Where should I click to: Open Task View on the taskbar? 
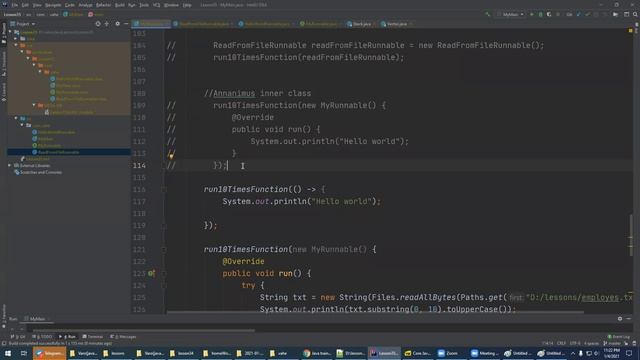tap(24, 353)
